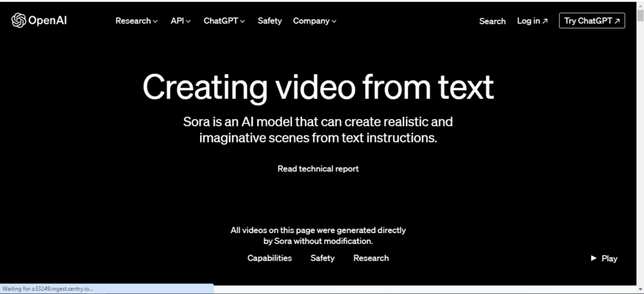Expand the Company menu

pos(314,21)
